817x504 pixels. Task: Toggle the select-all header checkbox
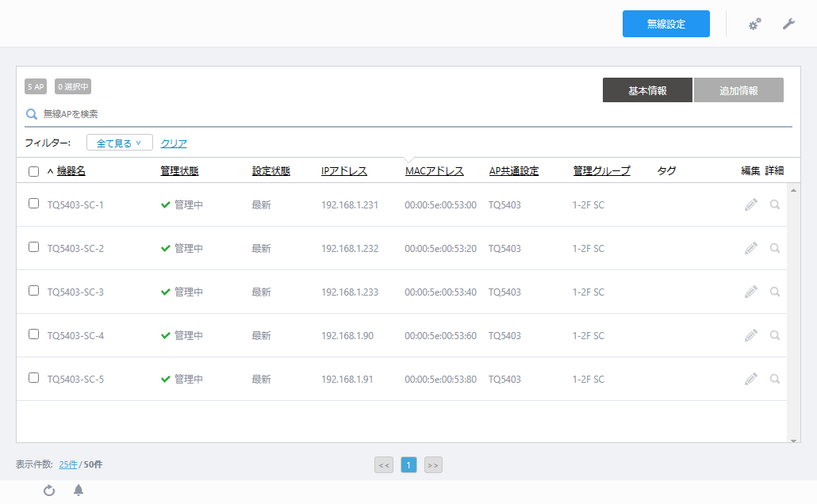(33, 171)
